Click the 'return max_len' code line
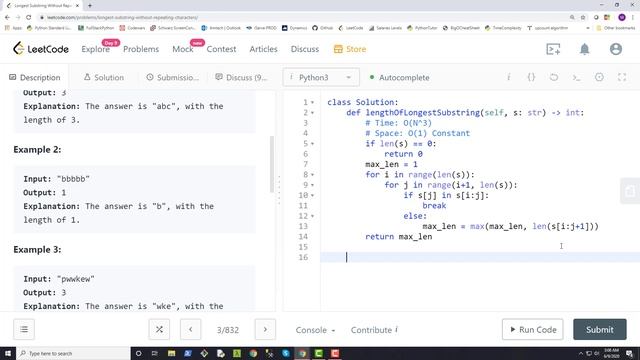 coord(398,237)
